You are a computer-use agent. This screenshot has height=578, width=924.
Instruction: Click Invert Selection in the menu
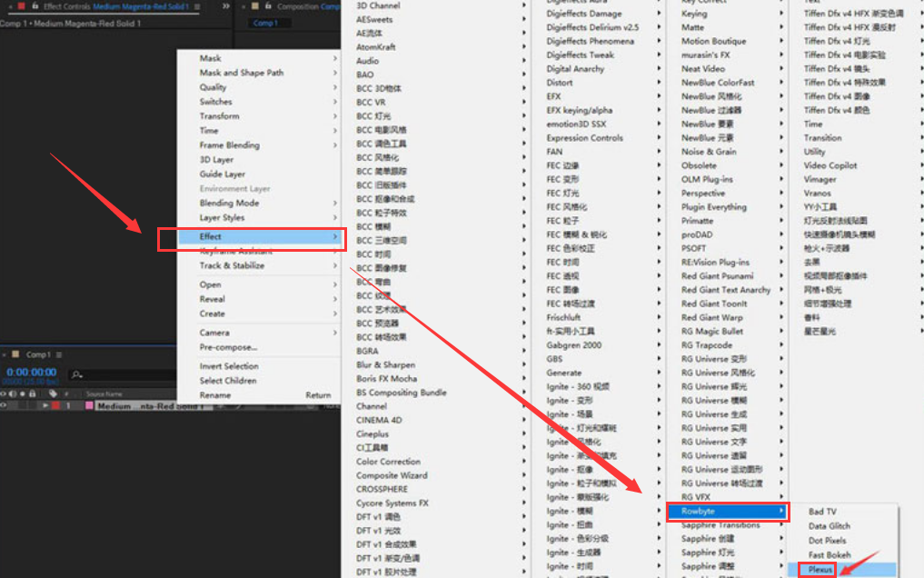(259, 366)
